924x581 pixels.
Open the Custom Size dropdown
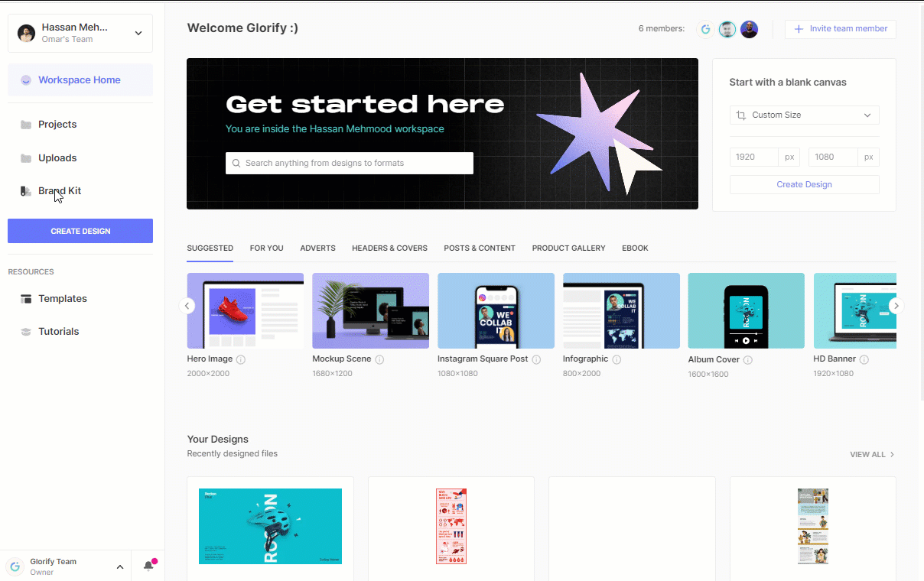tap(804, 115)
